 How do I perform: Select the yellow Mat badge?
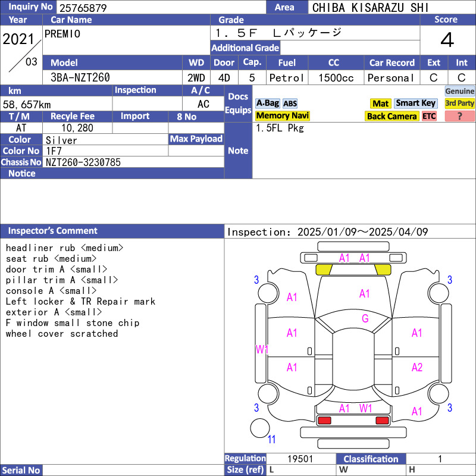[380, 104]
